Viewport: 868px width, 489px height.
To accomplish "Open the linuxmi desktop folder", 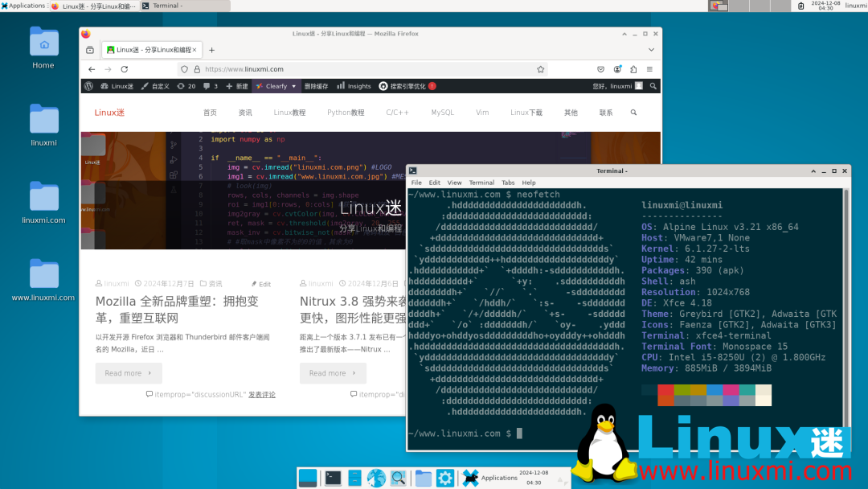I will (x=43, y=125).
